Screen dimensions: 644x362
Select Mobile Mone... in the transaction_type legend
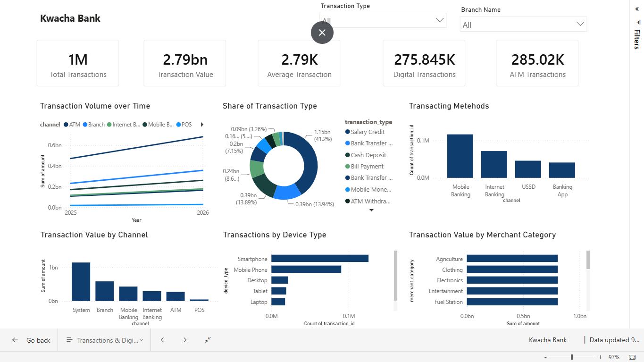[368, 190]
